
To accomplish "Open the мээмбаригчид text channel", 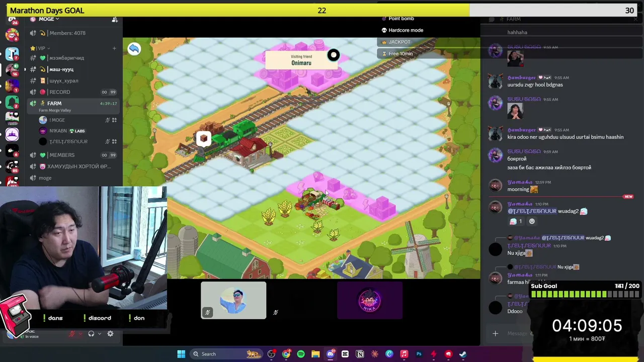I will tap(66, 58).
